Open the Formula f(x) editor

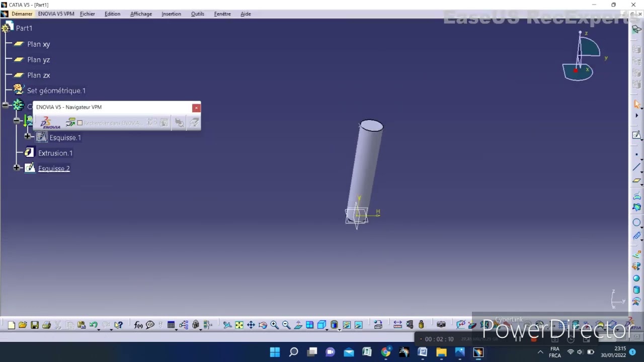tap(138, 325)
